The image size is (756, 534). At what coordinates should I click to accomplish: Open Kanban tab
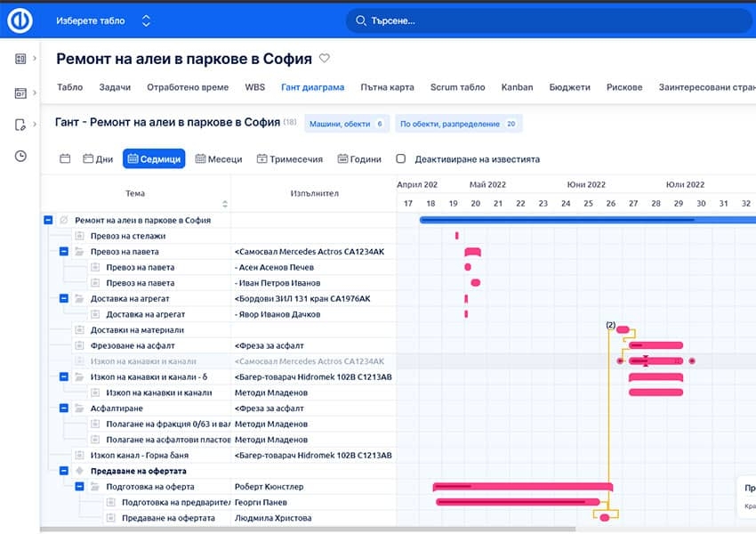click(x=517, y=87)
